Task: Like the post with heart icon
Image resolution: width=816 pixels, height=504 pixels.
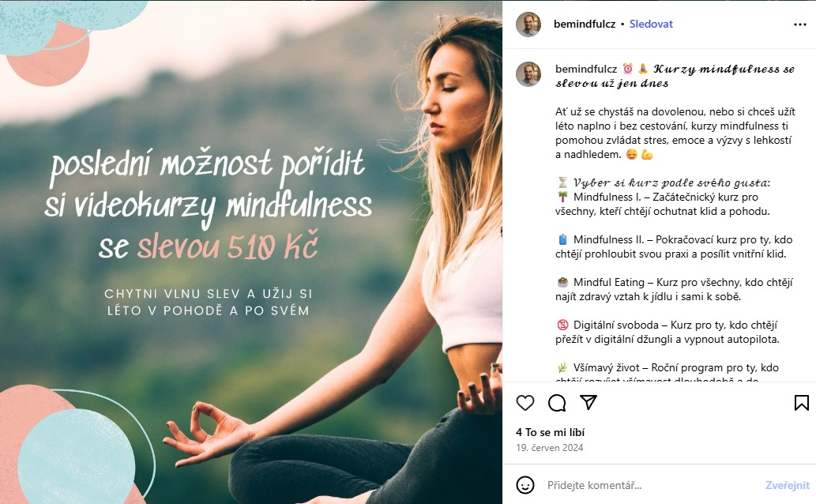Action: pyautogui.click(x=525, y=402)
